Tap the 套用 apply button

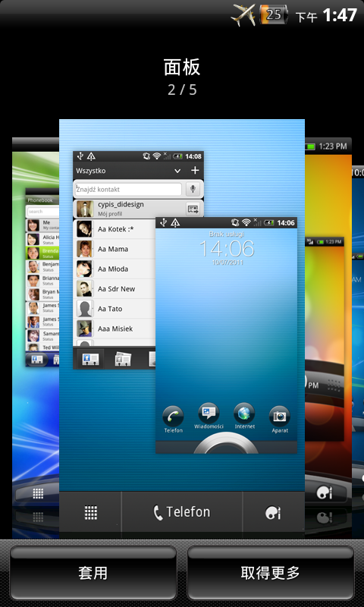point(93,573)
